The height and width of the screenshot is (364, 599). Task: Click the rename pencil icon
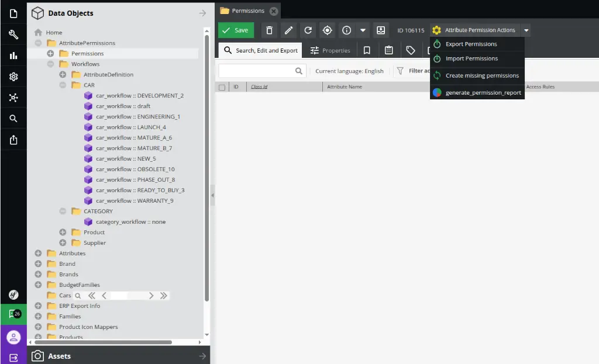[x=288, y=30]
